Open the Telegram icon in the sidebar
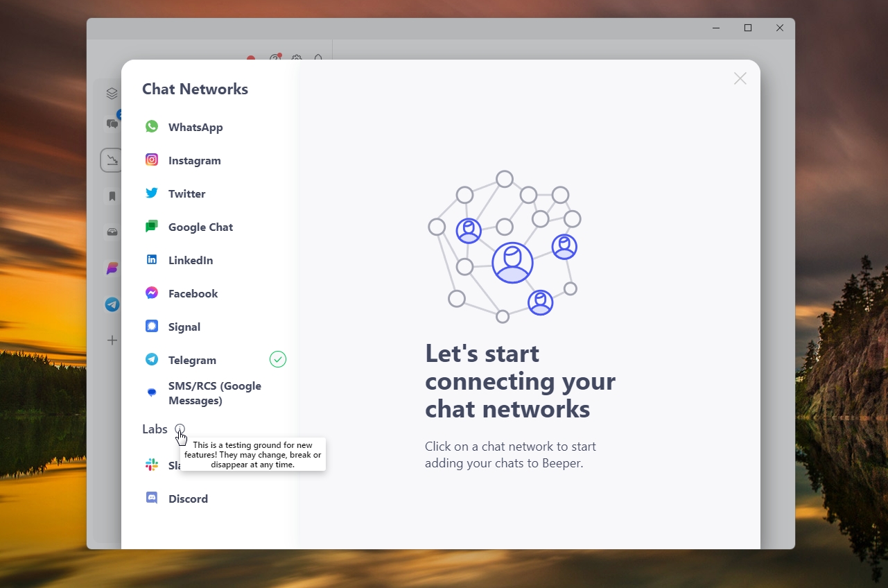Screen dimensions: 888x588 112,304
